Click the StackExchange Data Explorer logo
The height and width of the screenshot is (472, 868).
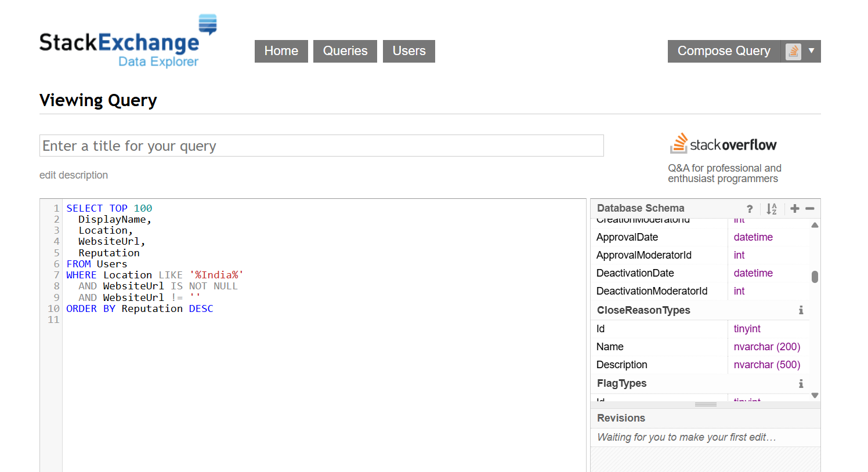128,41
